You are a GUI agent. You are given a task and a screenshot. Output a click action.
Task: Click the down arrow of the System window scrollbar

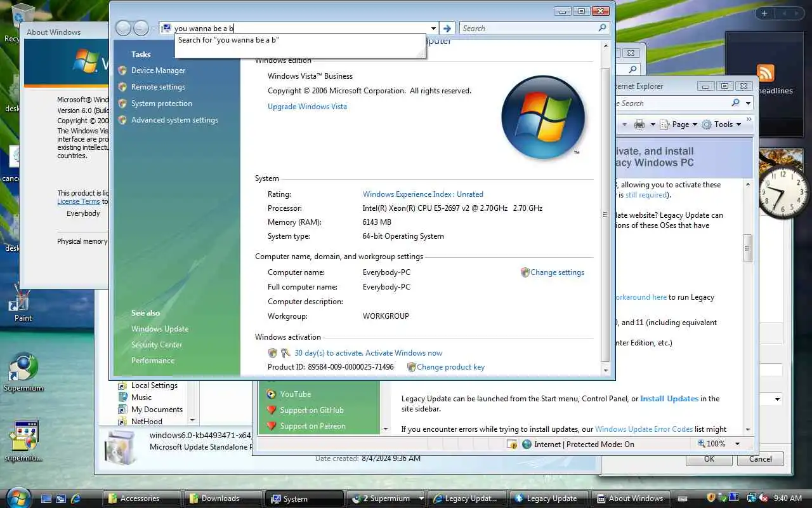click(x=605, y=370)
